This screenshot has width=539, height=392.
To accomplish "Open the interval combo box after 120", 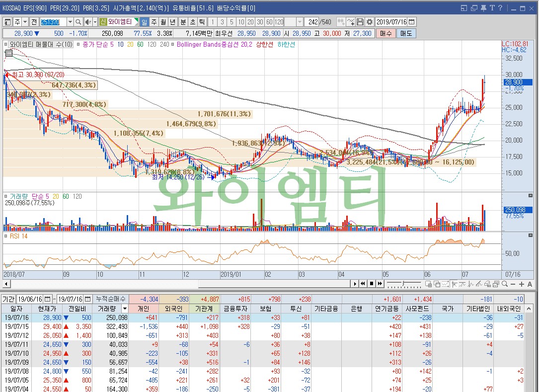I will click(x=294, y=22).
